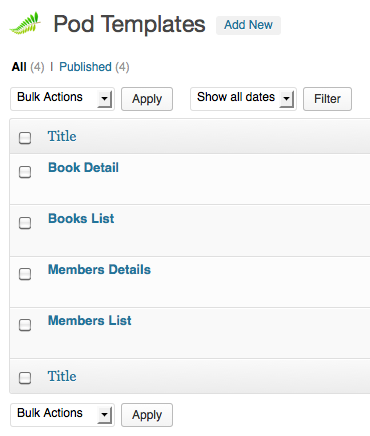Check the Book Detail row checkbox

(25, 172)
